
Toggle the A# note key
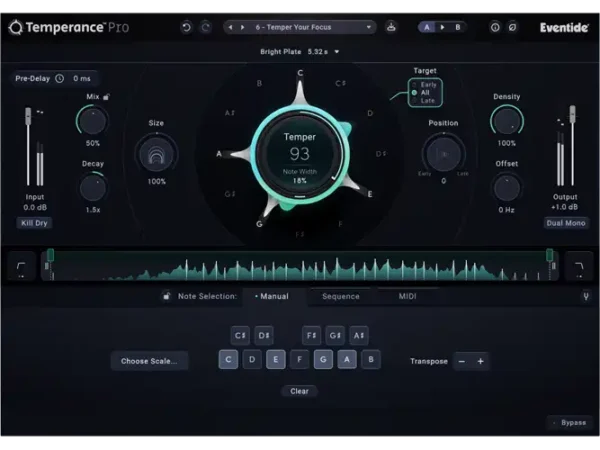click(359, 336)
